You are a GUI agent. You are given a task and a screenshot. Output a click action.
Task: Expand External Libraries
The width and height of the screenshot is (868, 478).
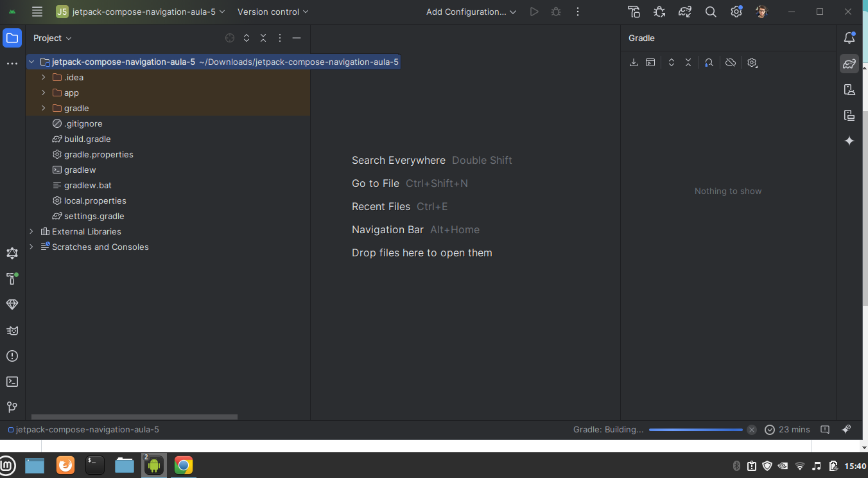click(31, 231)
